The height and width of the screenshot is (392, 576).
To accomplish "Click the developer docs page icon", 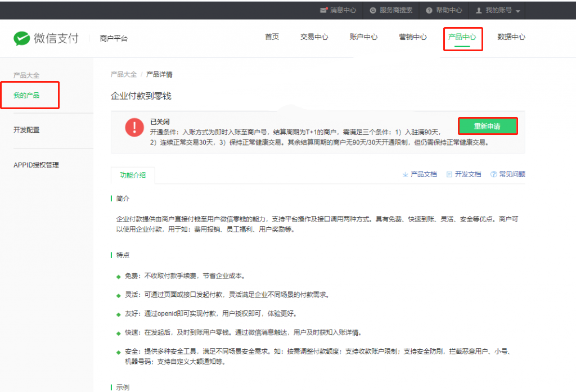I will [449, 174].
